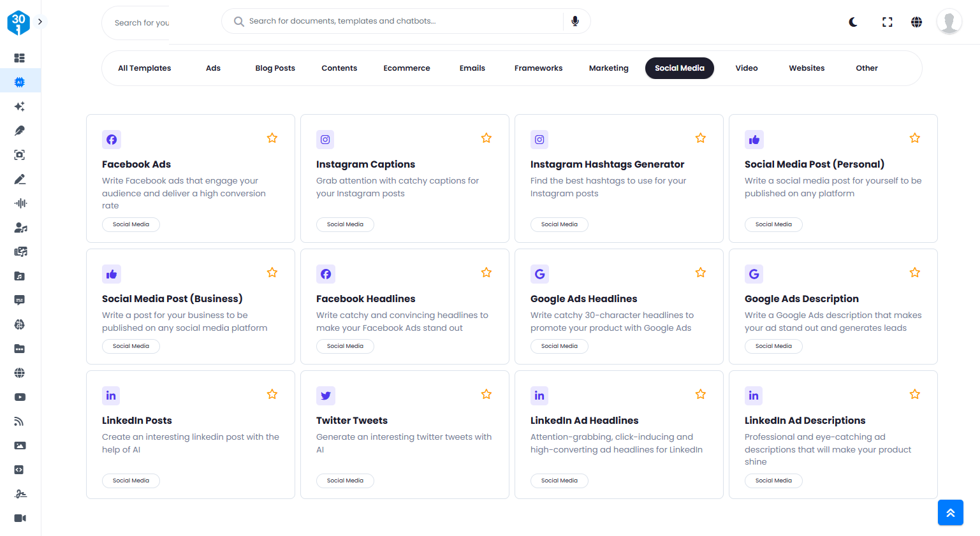This screenshot has width=980, height=536.
Task: Switch to the All Templates tab
Action: (145, 68)
